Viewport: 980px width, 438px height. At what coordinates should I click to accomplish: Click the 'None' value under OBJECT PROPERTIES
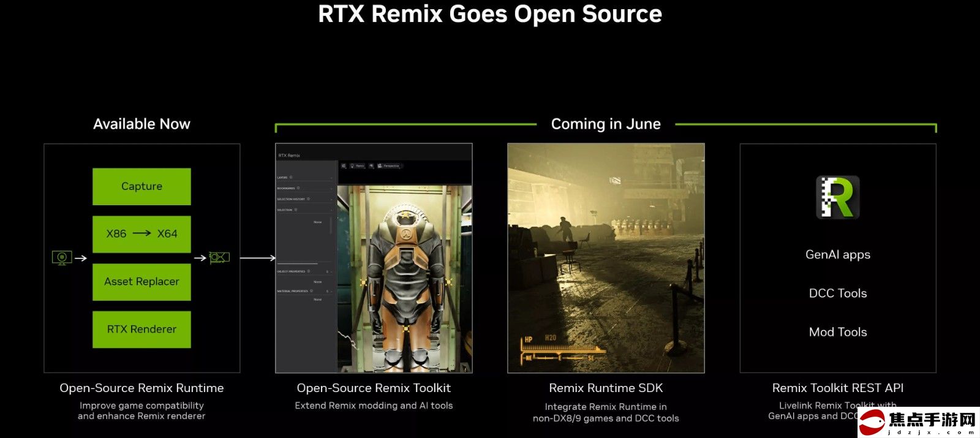click(317, 282)
